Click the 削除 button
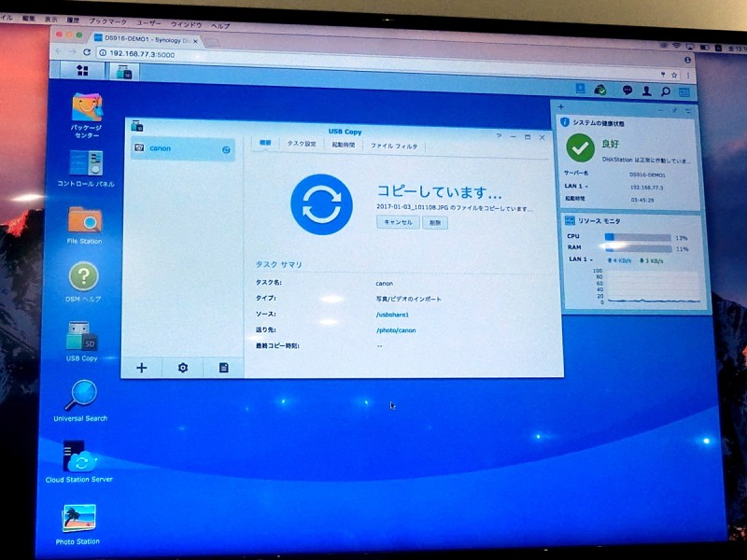 tap(435, 223)
